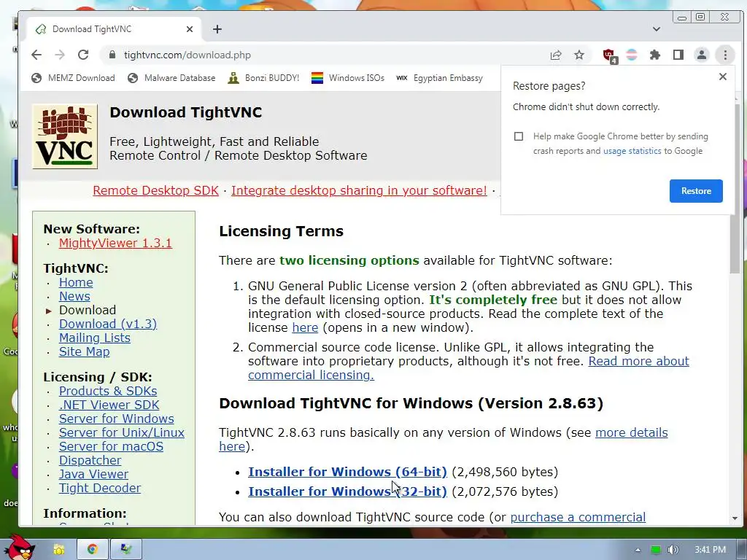
Task: Open the 'more details here' link
Action: point(631,432)
